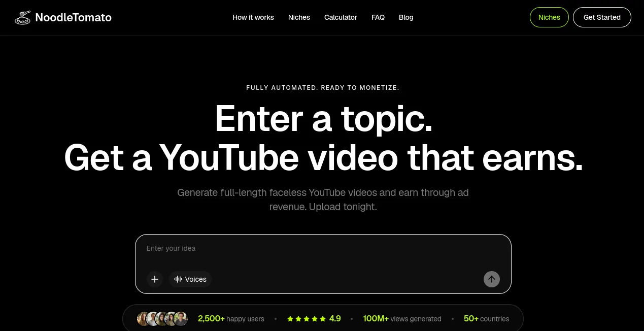Image resolution: width=644 pixels, height=331 pixels.
Task: Focus the Enter your idea field
Action: tap(323, 248)
